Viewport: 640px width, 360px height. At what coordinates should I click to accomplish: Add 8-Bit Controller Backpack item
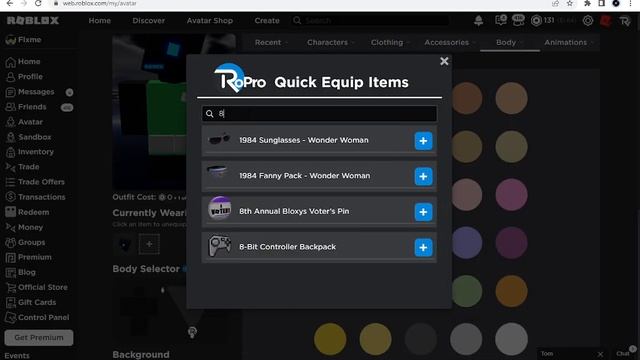click(x=423, y=247)
